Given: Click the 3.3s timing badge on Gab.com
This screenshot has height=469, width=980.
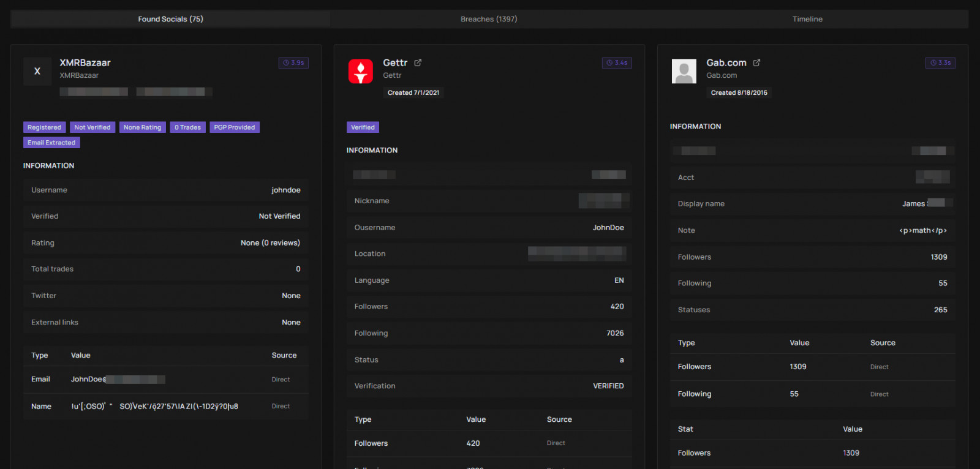Looking at the screenshot, I should 940,62.
